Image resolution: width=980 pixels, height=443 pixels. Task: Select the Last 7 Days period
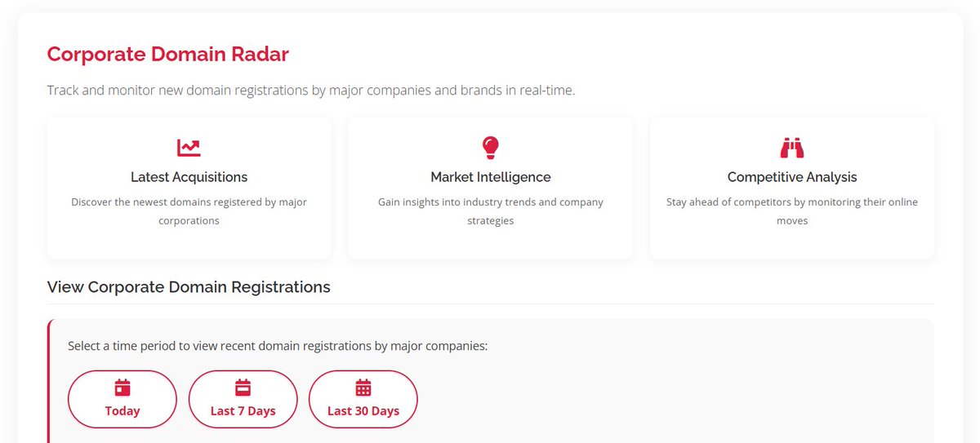pos(243,399)
